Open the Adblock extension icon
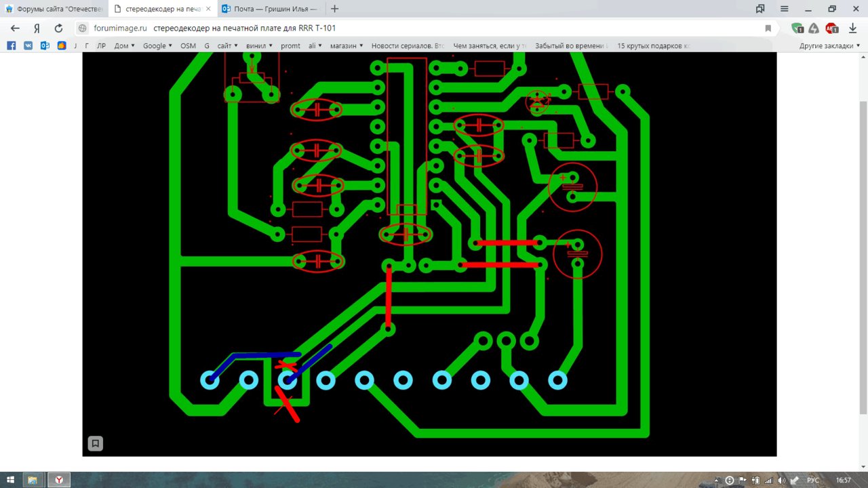Image resolution: width=868 pixels, height=488 pixels. pyautogui.click(x=832, y=28)
